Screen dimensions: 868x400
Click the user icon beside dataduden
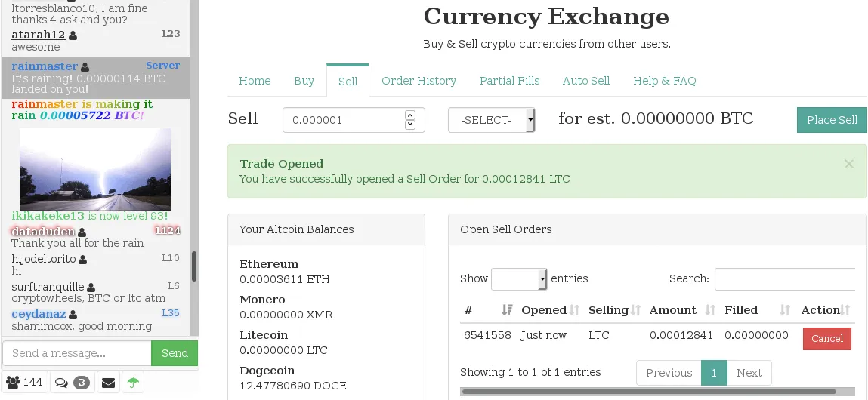coord(82,232)
